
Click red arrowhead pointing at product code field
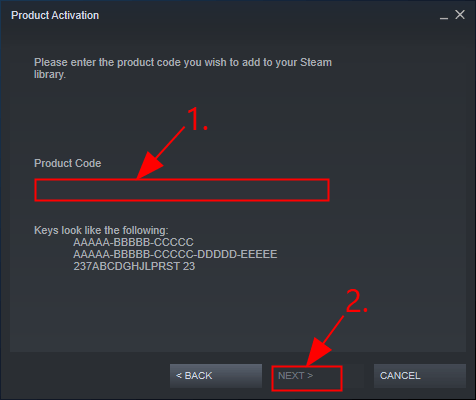(149, 167)
